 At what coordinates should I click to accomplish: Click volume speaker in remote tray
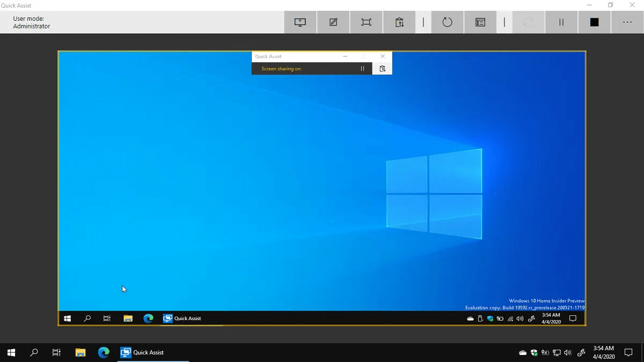[519, 319]
